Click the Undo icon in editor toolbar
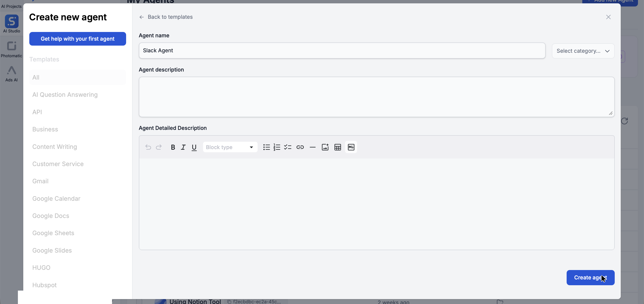This screenshot has width=644, height=304. tap(148, 147)
